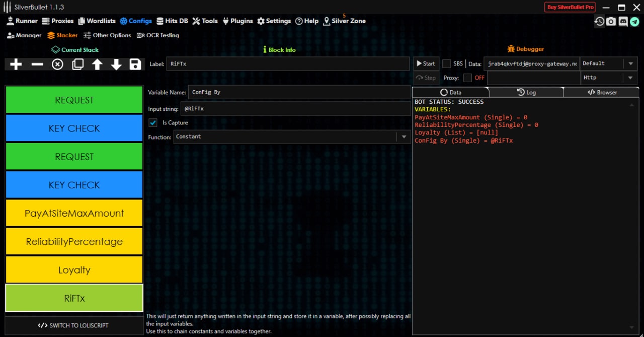Click the duplicate block icon

(77, 64)
